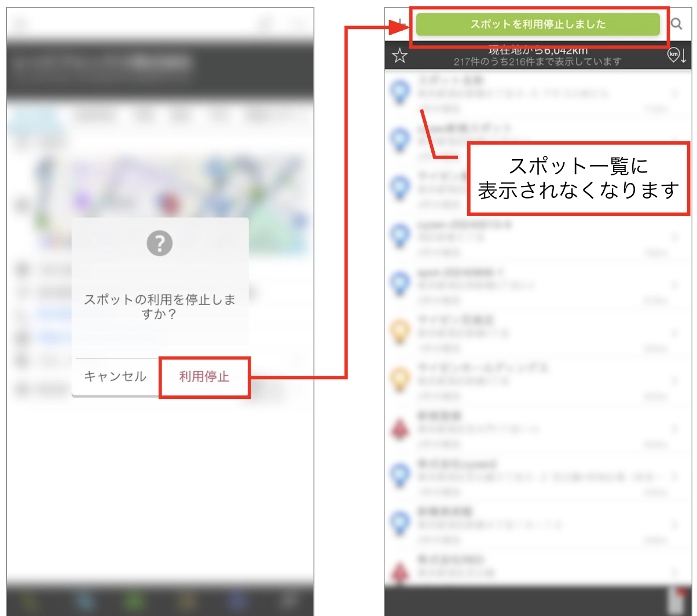Image resolution: width=697 pixels, height=616 pixels.
Task: Toggle the km distance sort icon
Action: click(677, 56)
